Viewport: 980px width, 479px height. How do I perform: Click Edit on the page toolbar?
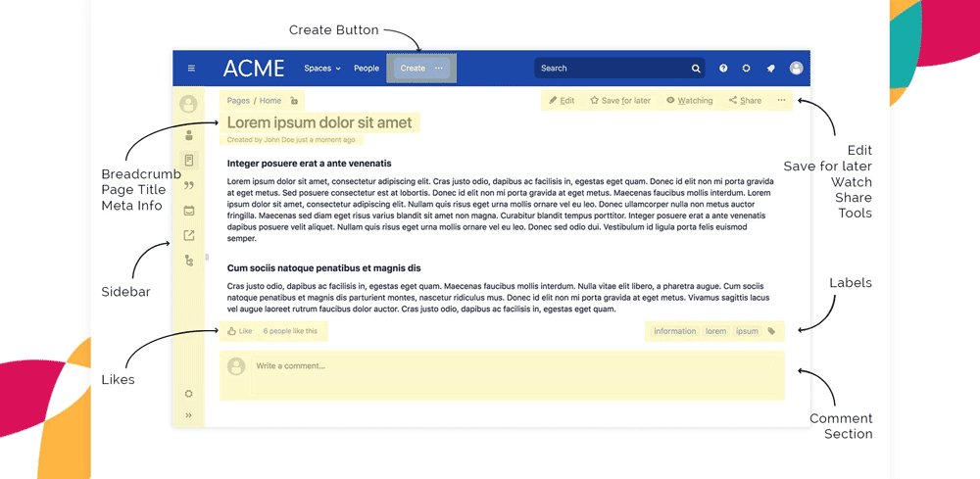562,101
